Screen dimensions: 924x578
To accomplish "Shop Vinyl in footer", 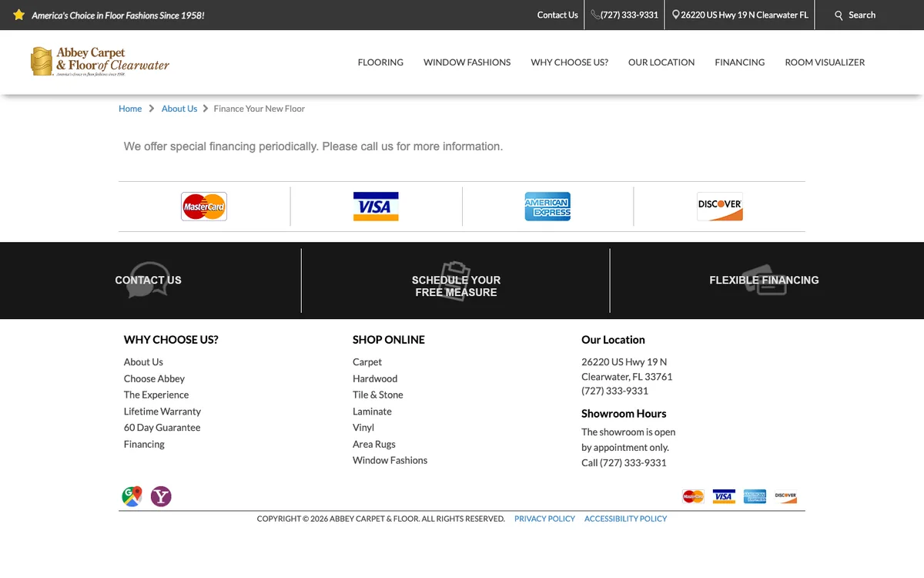I will [x=363, y=428].
